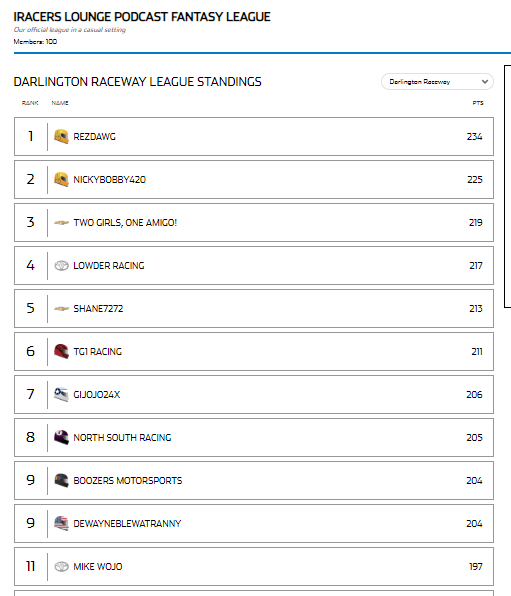Select the LOWDER RACING standings row

(x=254, y=265)
